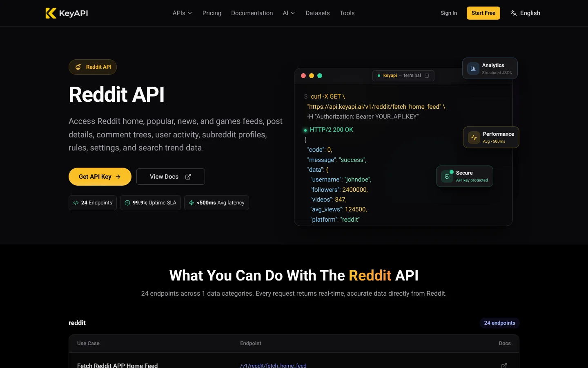Click the Use Case column header
Image resolution: width=588 pixels, height=368 pixels.
coord(88,343)
